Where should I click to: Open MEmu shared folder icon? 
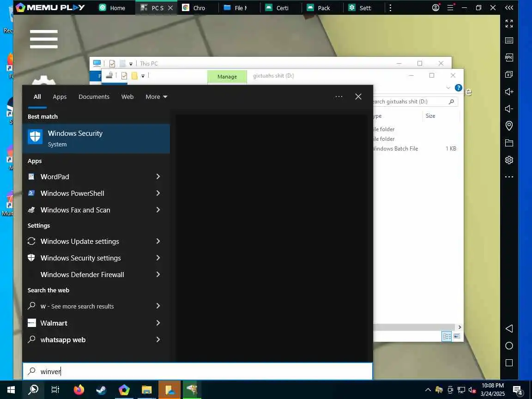click(x=509, y=143)
